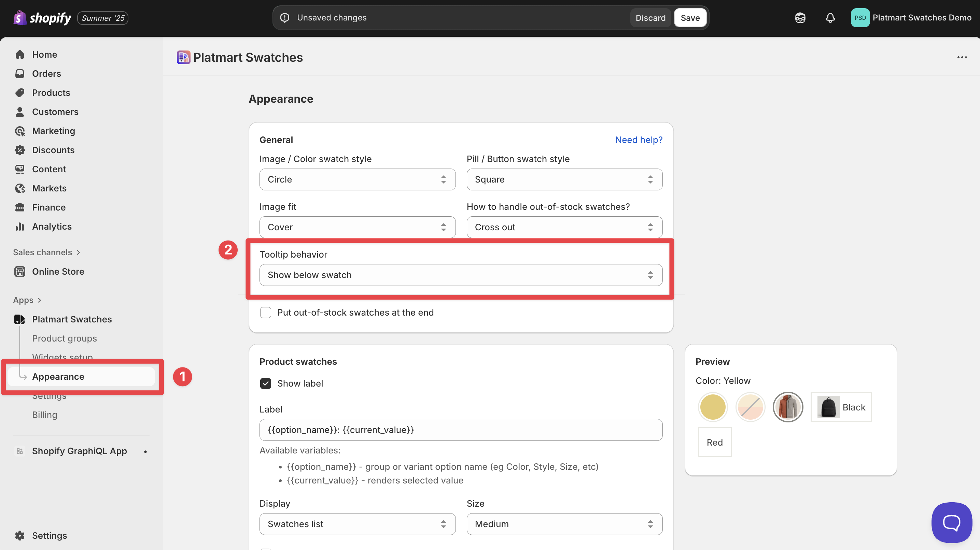Expand the Sales channels section
Screen dimensions: 980x550
(46, 252)
